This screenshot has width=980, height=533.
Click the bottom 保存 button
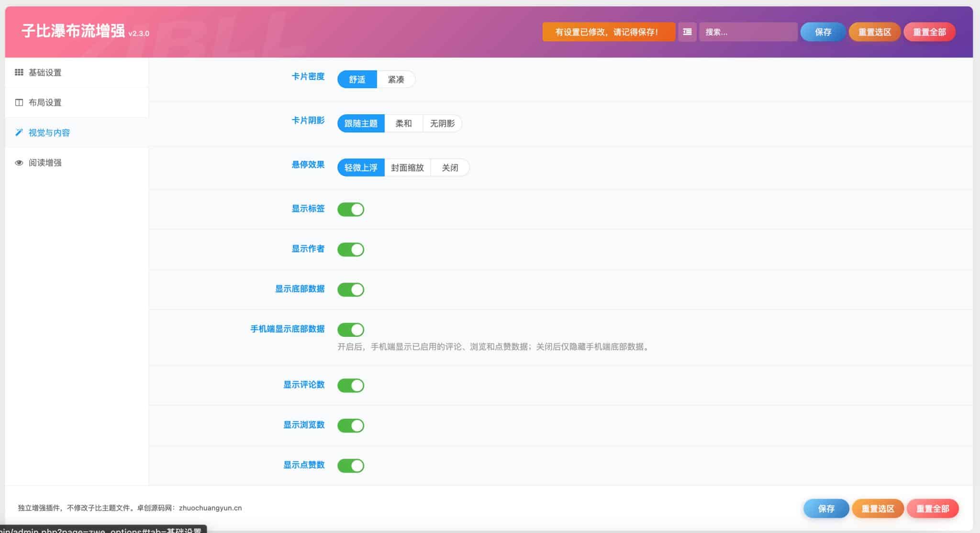[826, 509]
